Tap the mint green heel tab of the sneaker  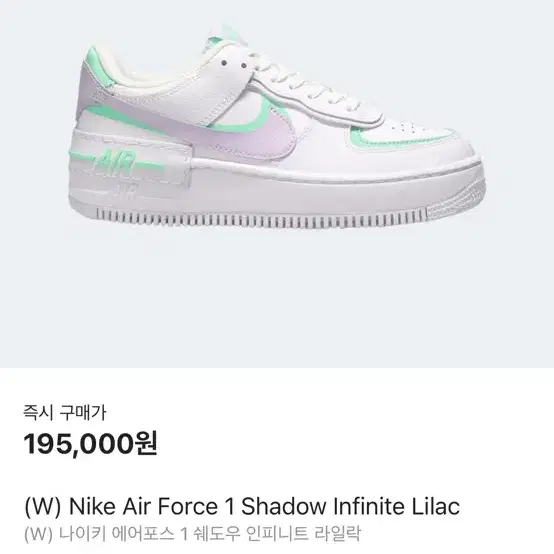(x=101, y=67)
